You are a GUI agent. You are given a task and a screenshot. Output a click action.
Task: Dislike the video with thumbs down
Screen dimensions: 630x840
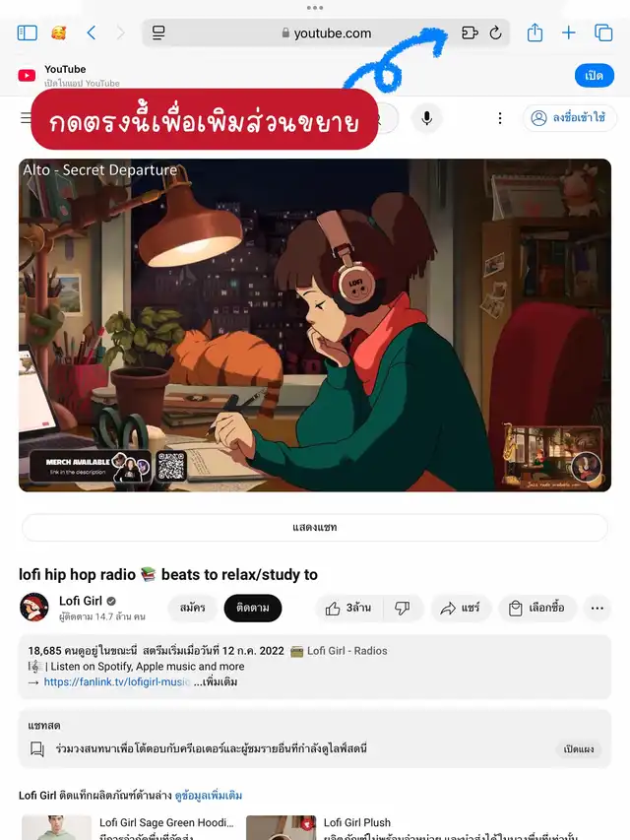point(403,608)
